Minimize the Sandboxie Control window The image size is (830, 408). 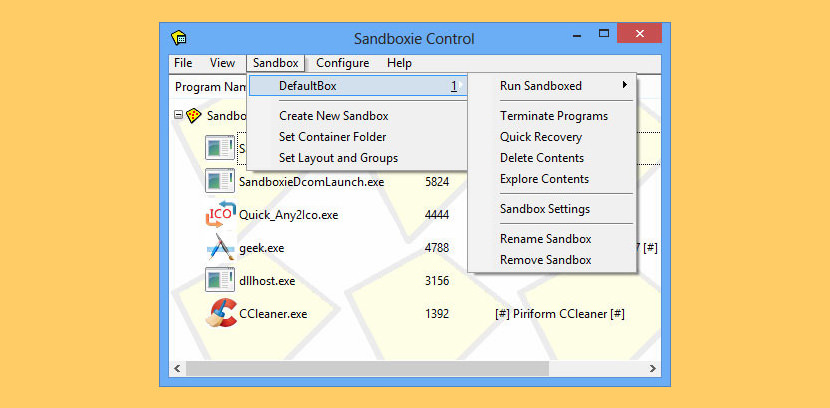tap(578, 34)
